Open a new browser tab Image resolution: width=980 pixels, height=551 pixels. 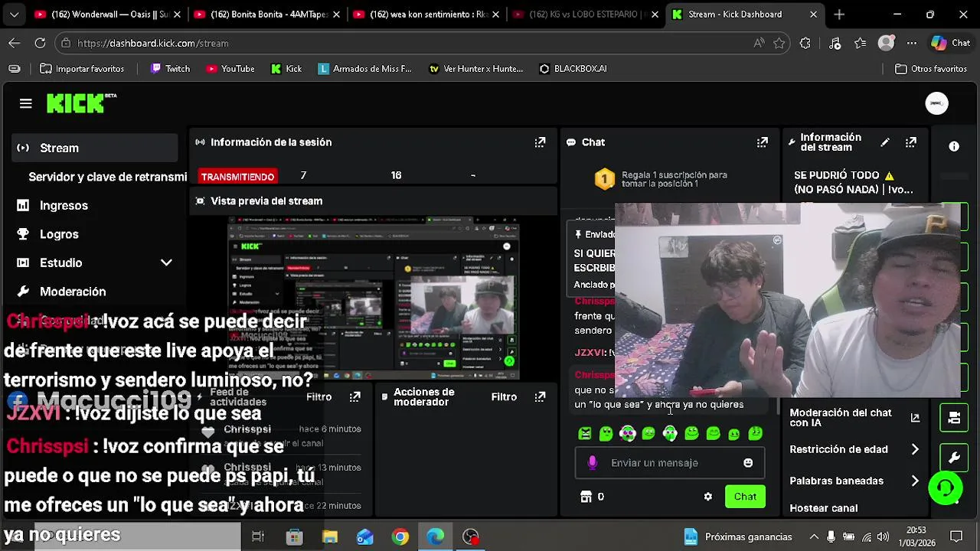839,15
